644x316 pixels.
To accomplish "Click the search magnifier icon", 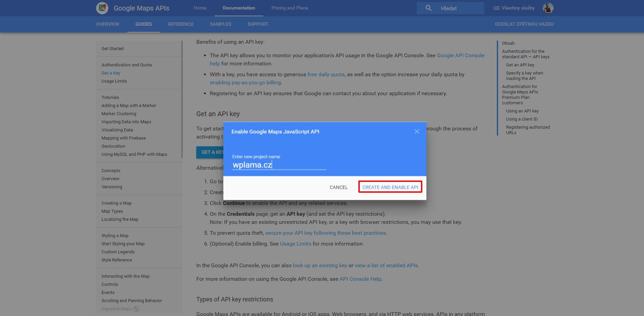I will pos(428,8).
